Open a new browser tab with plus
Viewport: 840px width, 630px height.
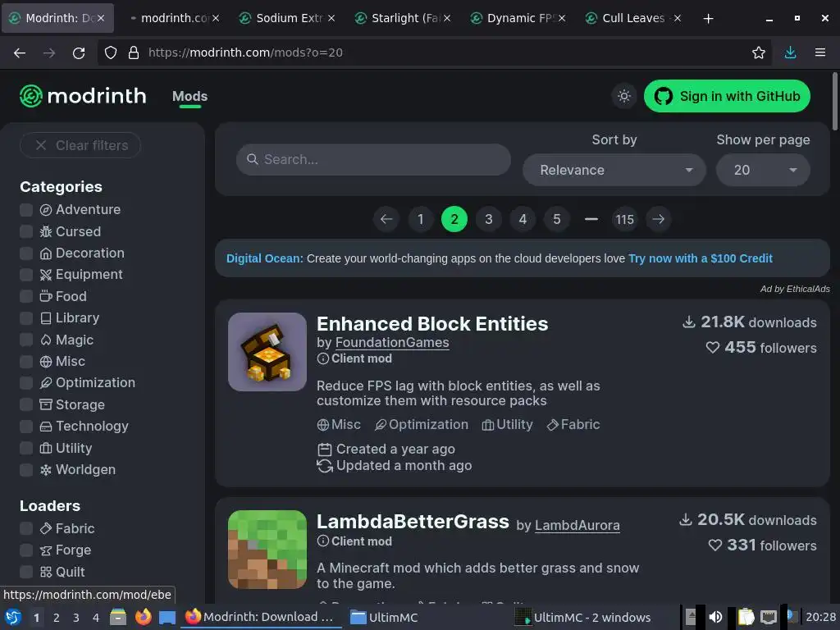click(x=708, y=18)
